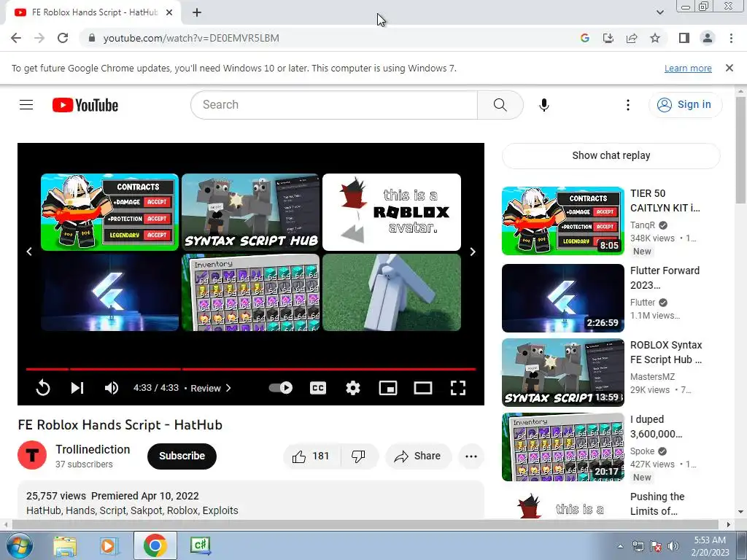Click Show chat replay
Image resolution: width=747 pixels, height=560 pixels.
tap(611, 155)
